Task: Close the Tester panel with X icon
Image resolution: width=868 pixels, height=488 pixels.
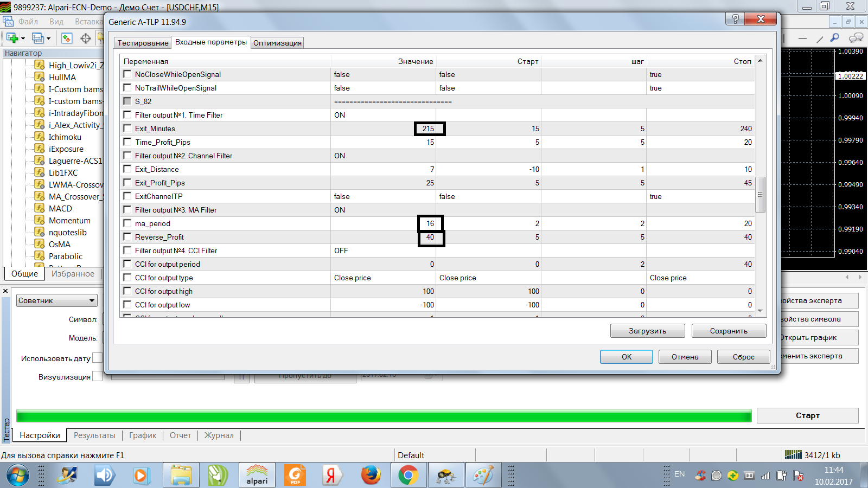Action: [5, 291]
